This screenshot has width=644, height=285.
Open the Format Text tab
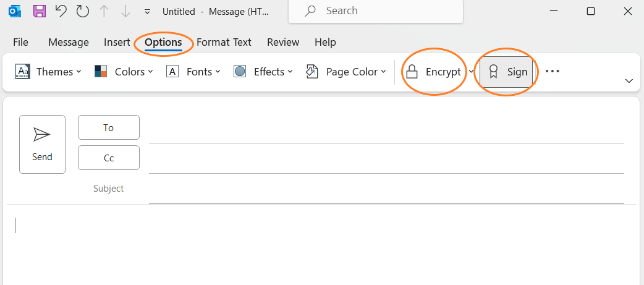click(x=224, y=42)
